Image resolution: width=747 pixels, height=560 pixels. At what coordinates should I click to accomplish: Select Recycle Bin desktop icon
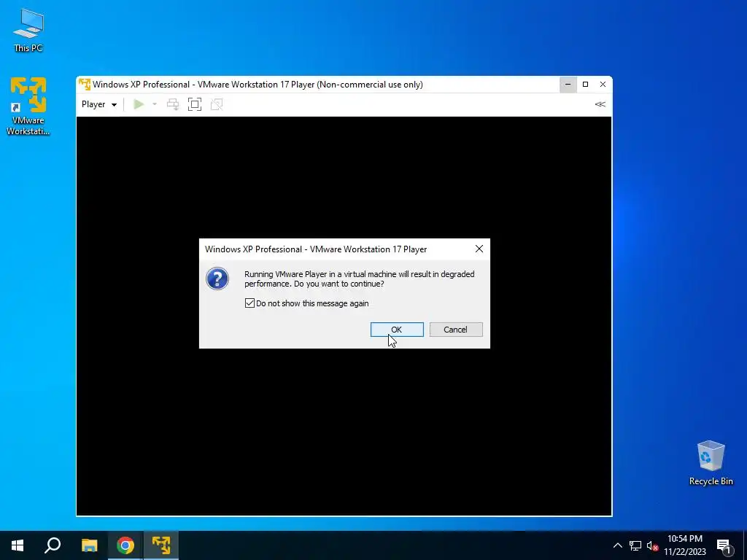pyautogui.click(x=711, y=463)
